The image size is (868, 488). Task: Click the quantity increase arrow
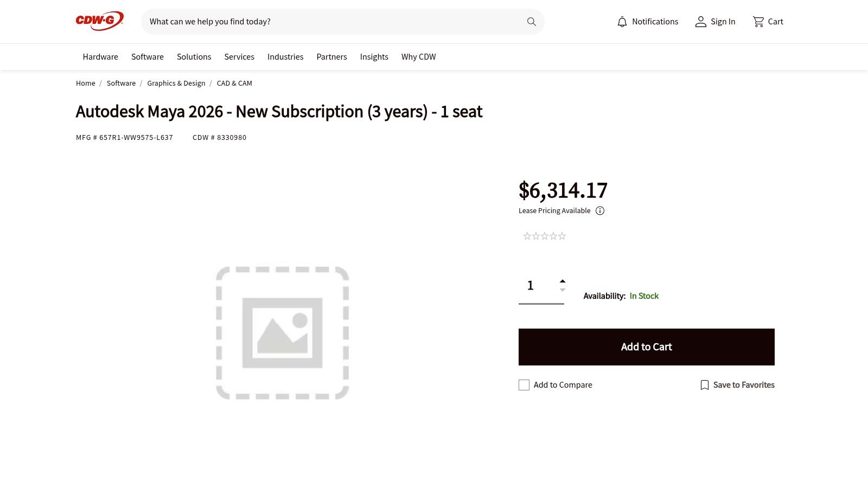click(x=563, y=280)
